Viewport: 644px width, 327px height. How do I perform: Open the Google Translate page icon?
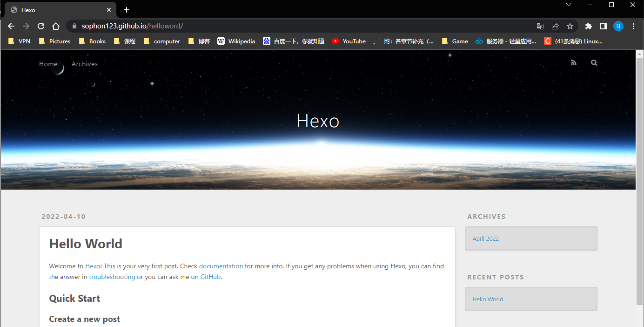pos(540,26)
